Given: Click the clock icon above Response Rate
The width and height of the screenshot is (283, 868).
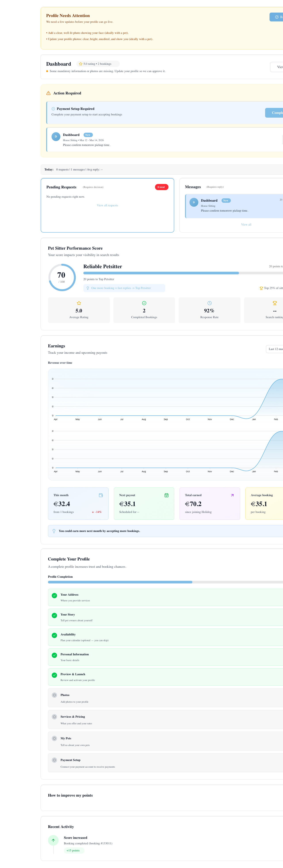Looking at the screenshot, I should click(x=210, y=303).
